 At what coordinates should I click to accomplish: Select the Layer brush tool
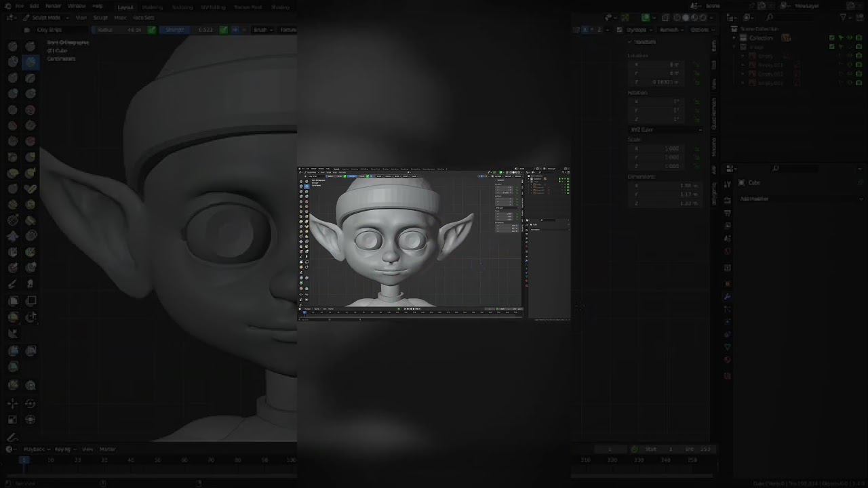click(x=31, y=78)
